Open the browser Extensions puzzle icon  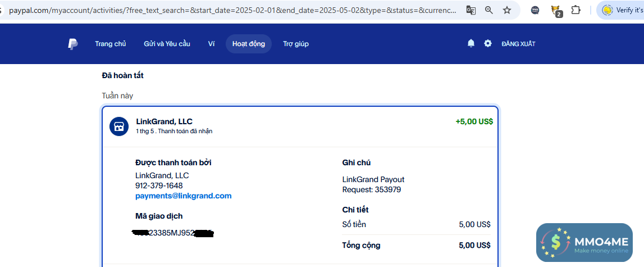(x=576, y=10)
